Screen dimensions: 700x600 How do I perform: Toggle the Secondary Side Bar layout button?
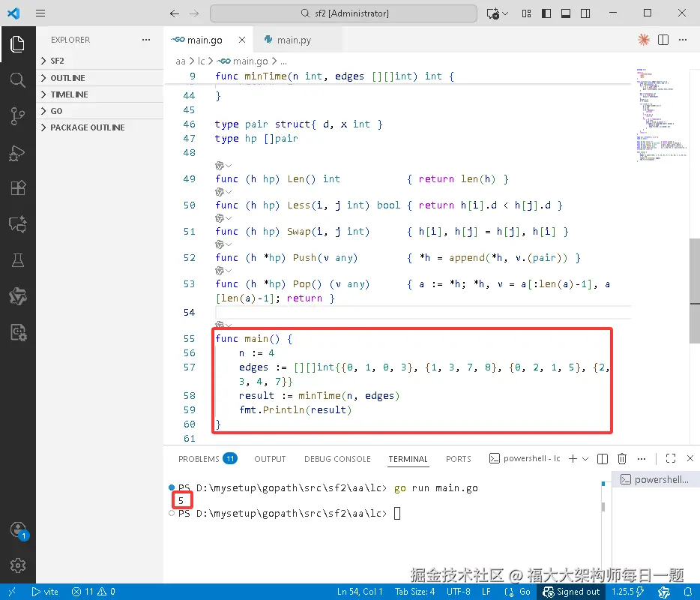pos(585,13)
